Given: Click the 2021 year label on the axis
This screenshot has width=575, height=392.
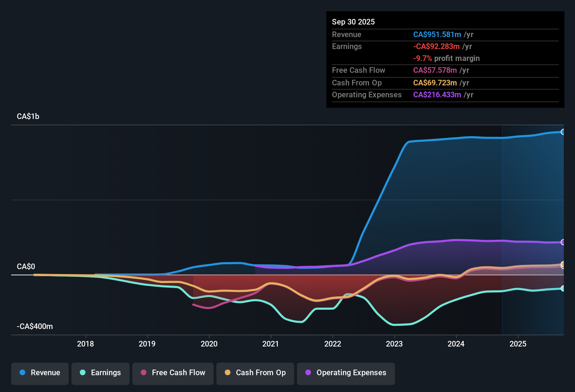Looking at the screenshot, I should pos(271,344).
